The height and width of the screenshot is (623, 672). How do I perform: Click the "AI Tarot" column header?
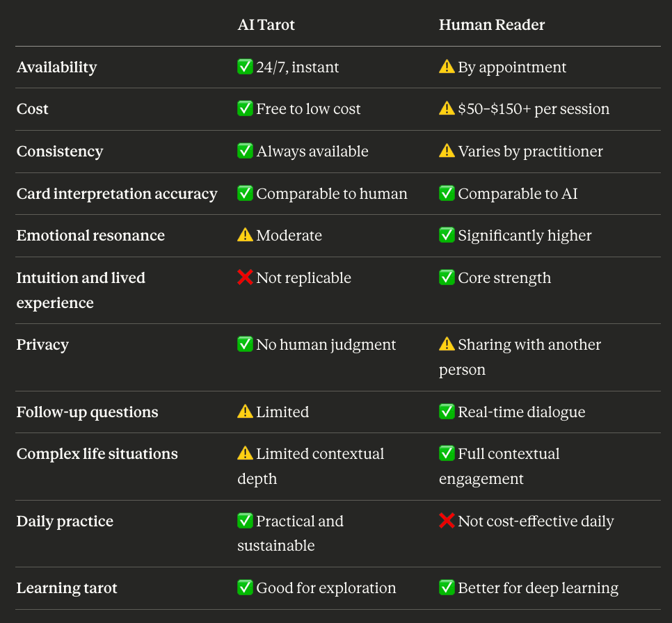[266, 25]
